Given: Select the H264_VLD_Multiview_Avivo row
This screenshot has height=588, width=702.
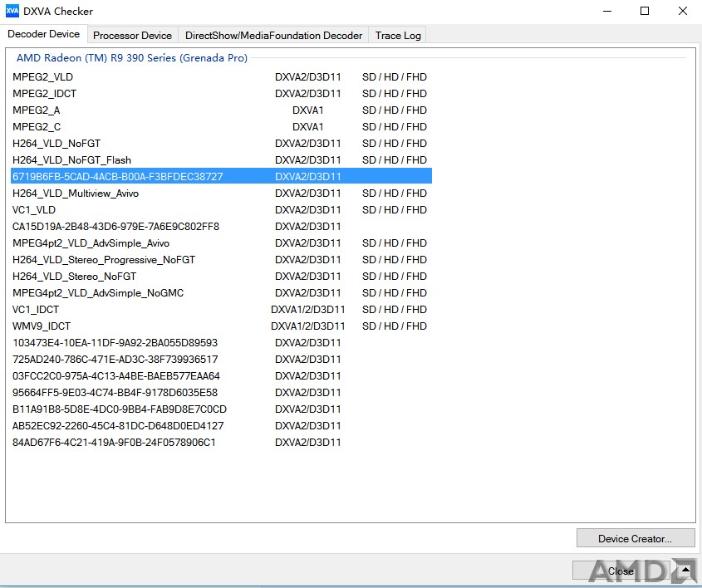Looking at the screenshot, I should pos(221,194).
